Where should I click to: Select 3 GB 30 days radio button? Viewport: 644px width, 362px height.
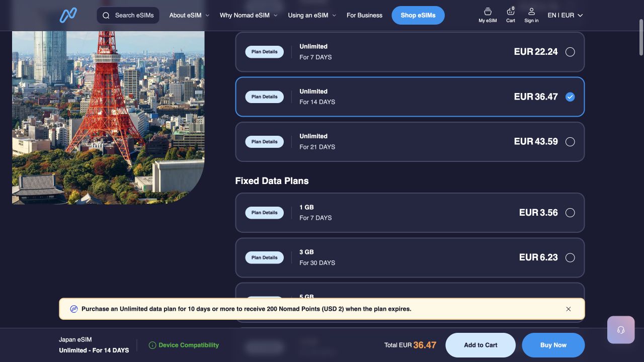tap(570, 257)
